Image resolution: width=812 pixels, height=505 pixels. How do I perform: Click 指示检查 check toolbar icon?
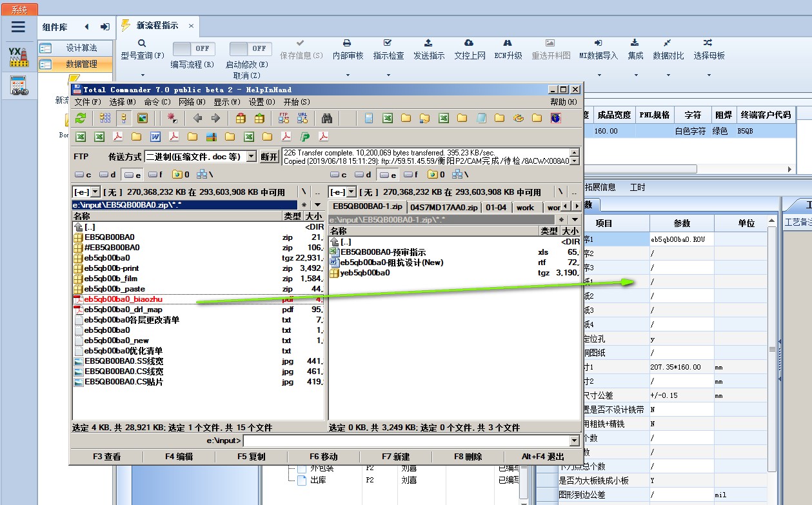(x=388, y=43)
